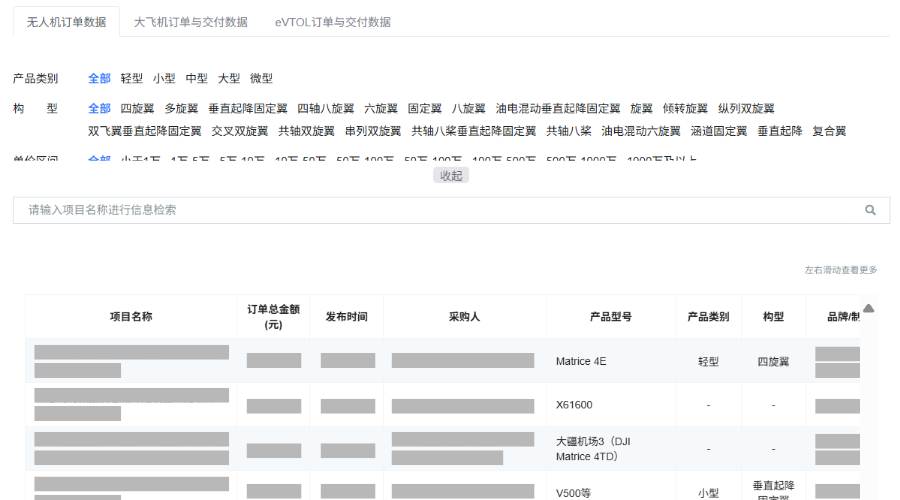Click the 订单总金额 column header

273,316
